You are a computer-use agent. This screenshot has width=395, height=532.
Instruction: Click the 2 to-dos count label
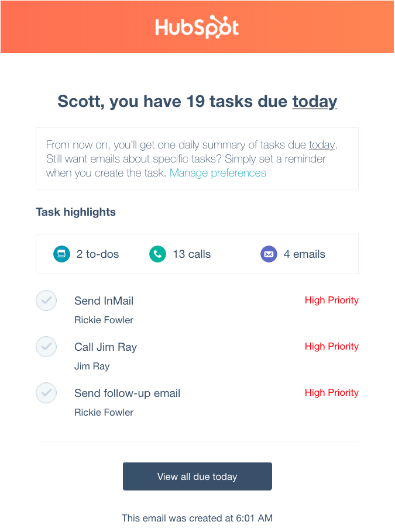point(98,254)
